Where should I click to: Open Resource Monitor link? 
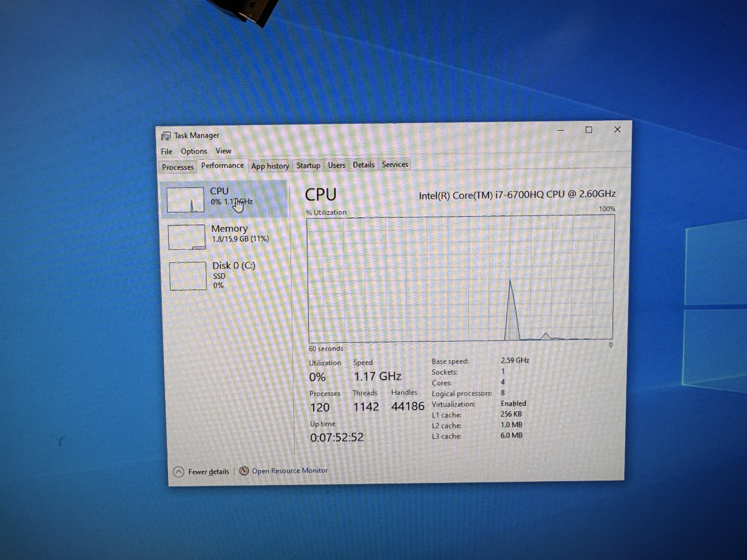point(289,470)
